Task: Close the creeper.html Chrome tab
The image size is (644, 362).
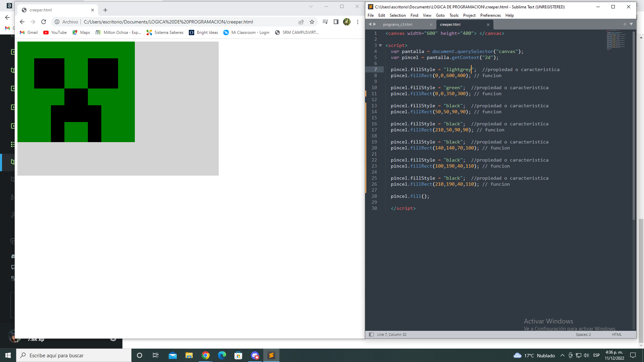Action: 93,10
